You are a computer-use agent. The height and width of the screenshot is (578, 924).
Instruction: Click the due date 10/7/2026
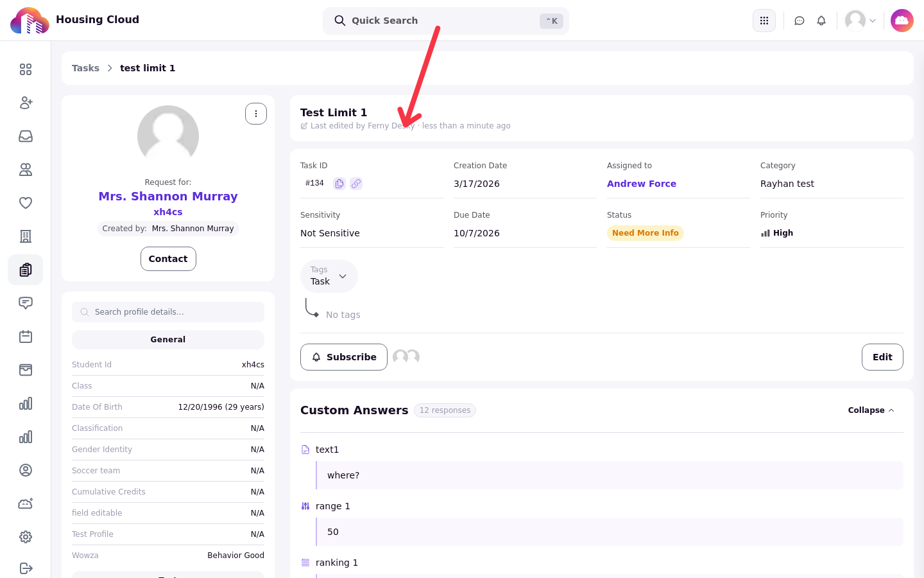point(477,233)
